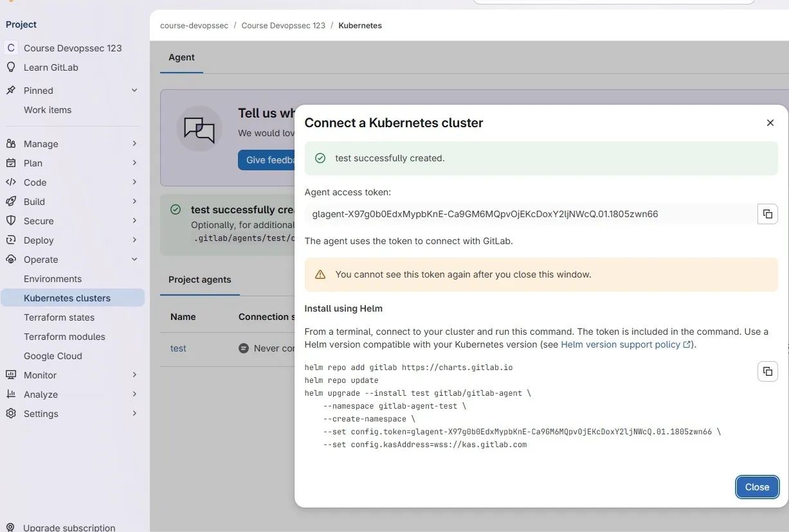
Task: Click the feedback chat bubbles illustration
Action: pos(199,129)
